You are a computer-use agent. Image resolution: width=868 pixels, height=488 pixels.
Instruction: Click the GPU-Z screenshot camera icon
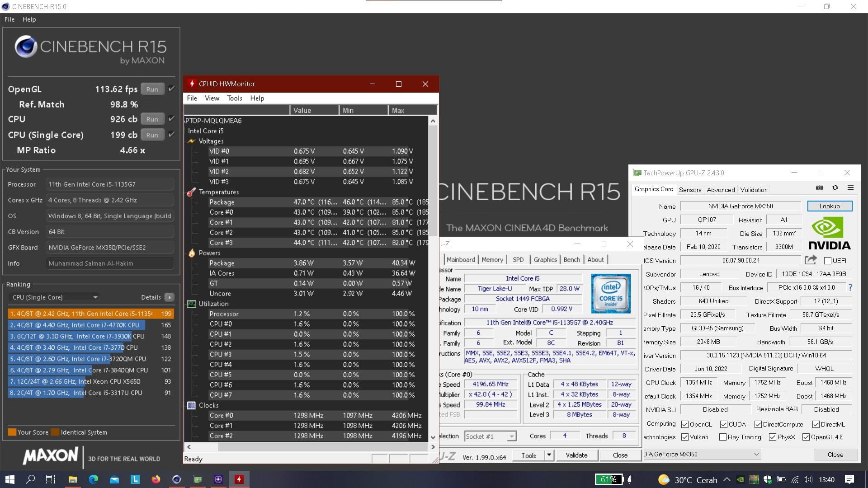click(820, 188)
